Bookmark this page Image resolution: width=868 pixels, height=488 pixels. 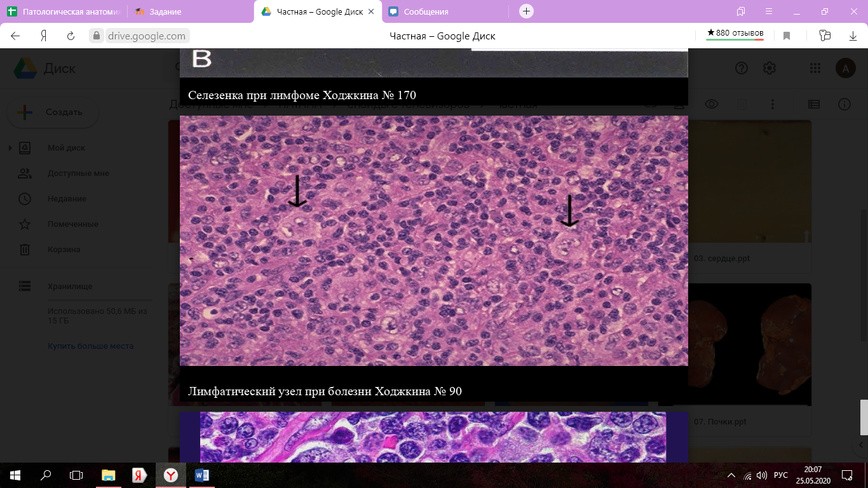click(787, 36)
